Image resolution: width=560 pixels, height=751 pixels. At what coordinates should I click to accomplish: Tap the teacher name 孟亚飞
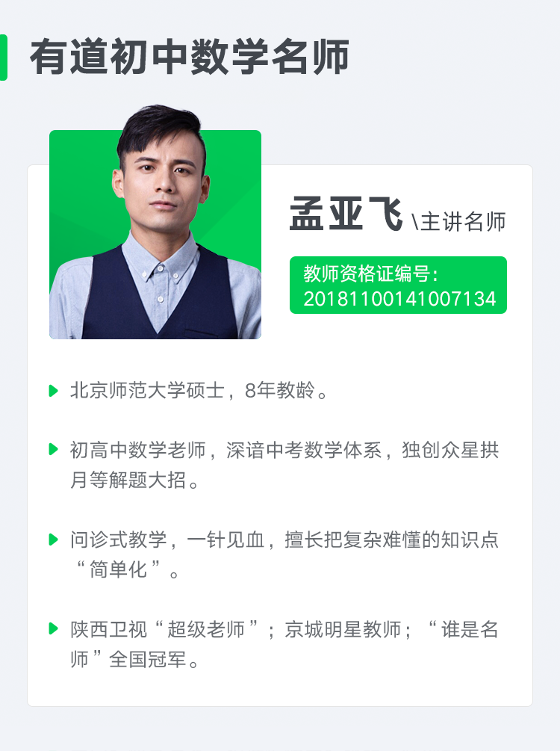[x=346, y=214]
